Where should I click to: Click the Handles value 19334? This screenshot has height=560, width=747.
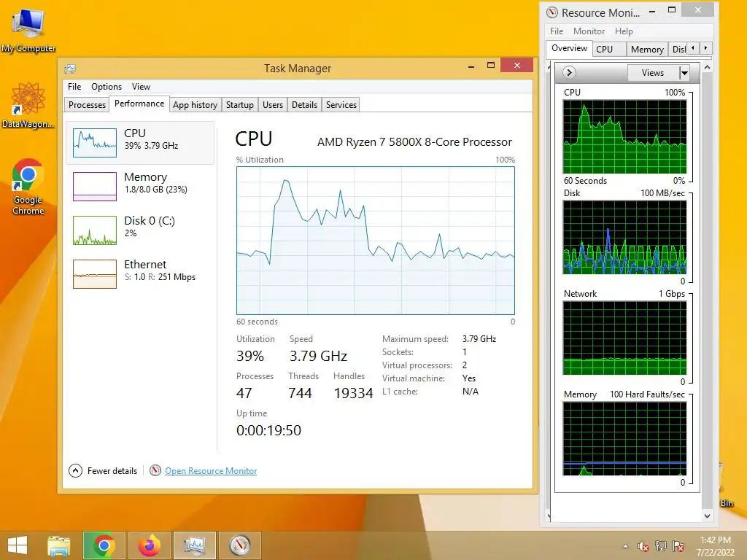353,393
